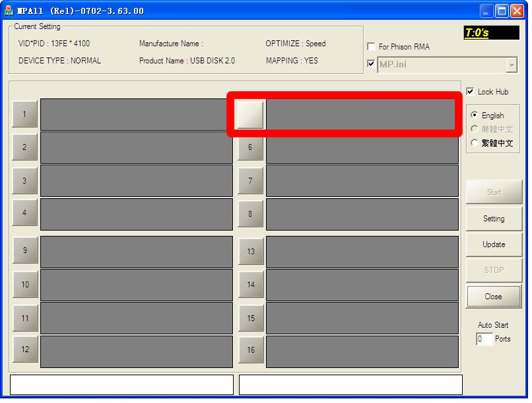Uncheck the Lock Hub checkbox
Screen dimensions: 532x403
[470, 91]
